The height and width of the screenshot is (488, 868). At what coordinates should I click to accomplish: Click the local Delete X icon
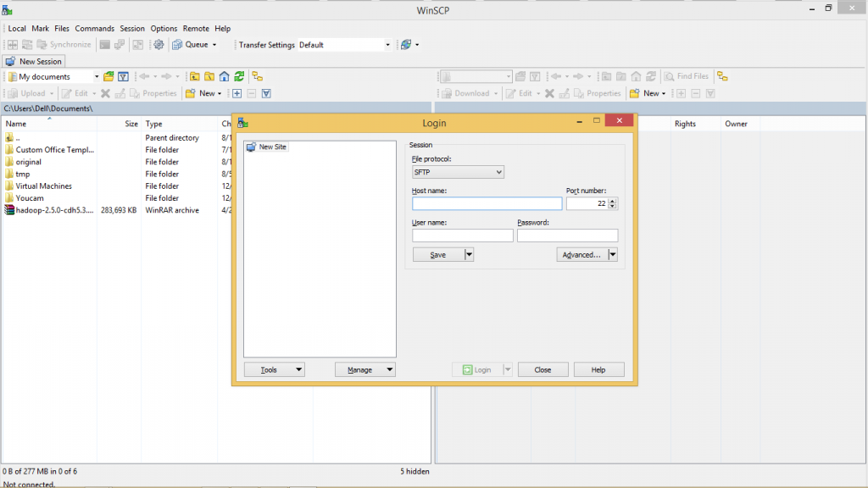pyautogui.click(x=105, y=93)
